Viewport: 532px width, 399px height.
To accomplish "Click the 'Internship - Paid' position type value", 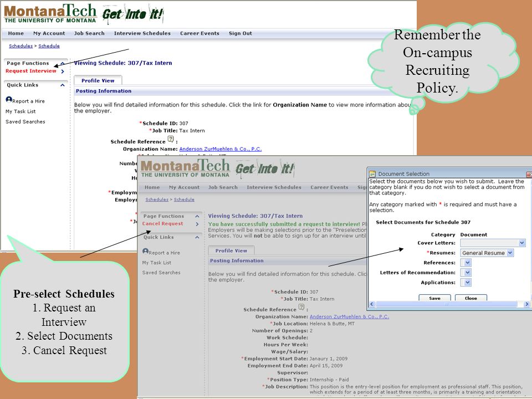I will pos(329,380).
